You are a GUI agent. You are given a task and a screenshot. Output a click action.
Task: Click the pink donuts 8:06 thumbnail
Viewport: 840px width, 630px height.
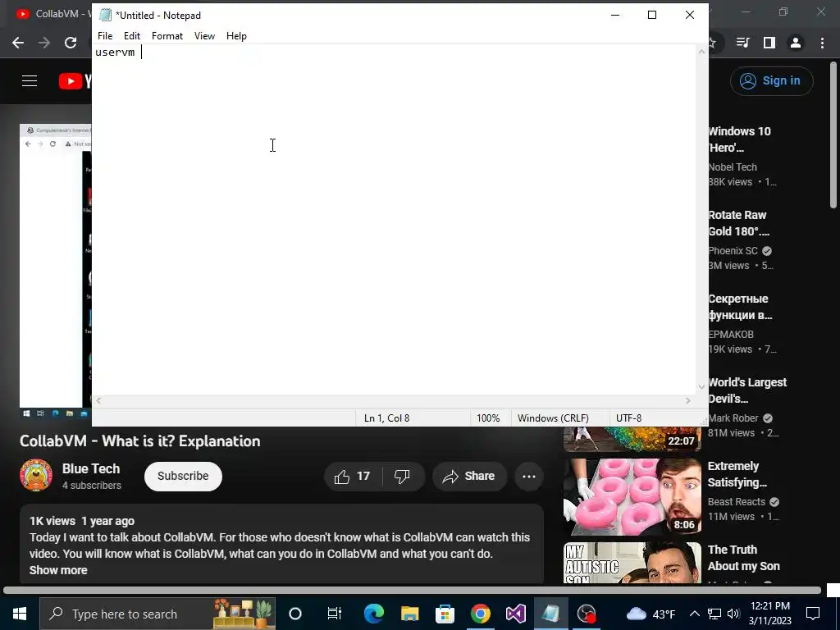632,496
